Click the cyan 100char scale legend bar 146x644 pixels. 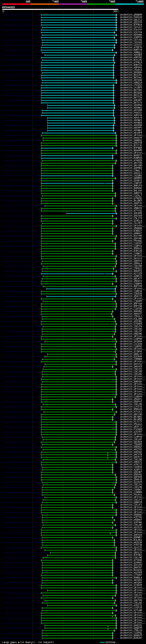[x=102, y=642]
